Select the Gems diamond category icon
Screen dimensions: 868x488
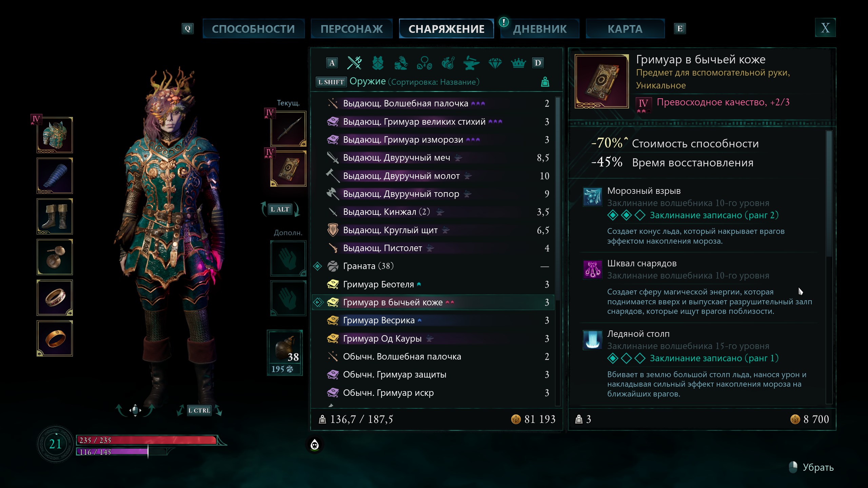point(495,63)
